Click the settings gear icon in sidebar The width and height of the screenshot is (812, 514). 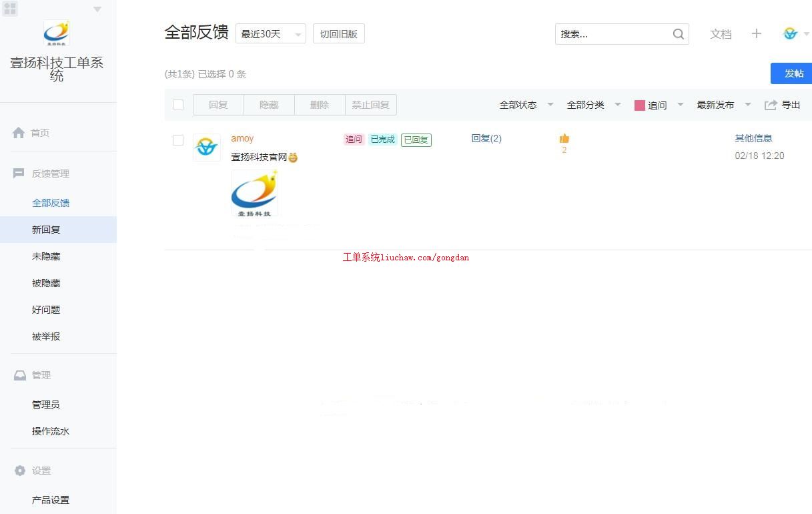(x=20, y=471)
